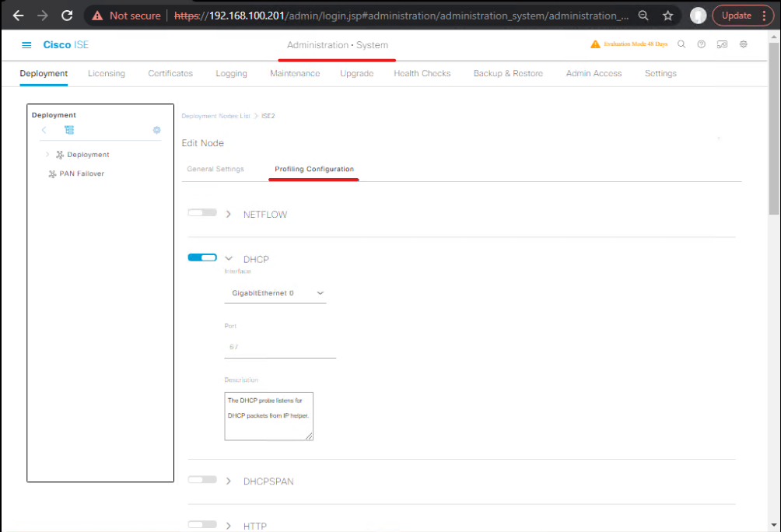Click the scrollbar down arrow
781x532 pixels.
(773, 524)
